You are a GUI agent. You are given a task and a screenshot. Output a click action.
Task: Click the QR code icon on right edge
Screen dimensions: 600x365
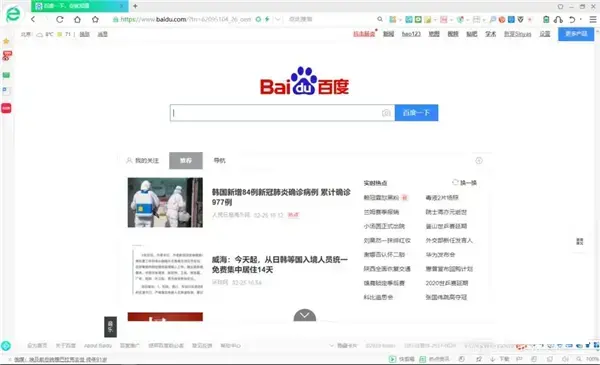tap(580, 241)
